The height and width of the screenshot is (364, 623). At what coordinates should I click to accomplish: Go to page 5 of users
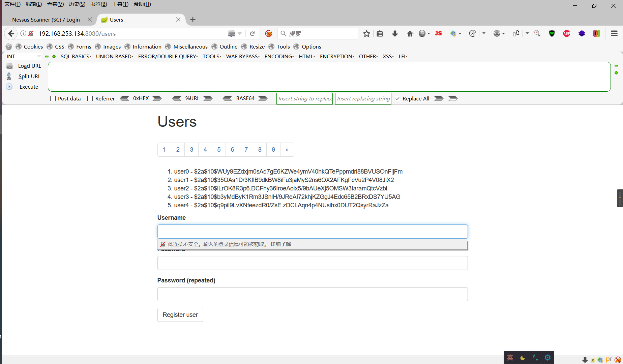219,150
